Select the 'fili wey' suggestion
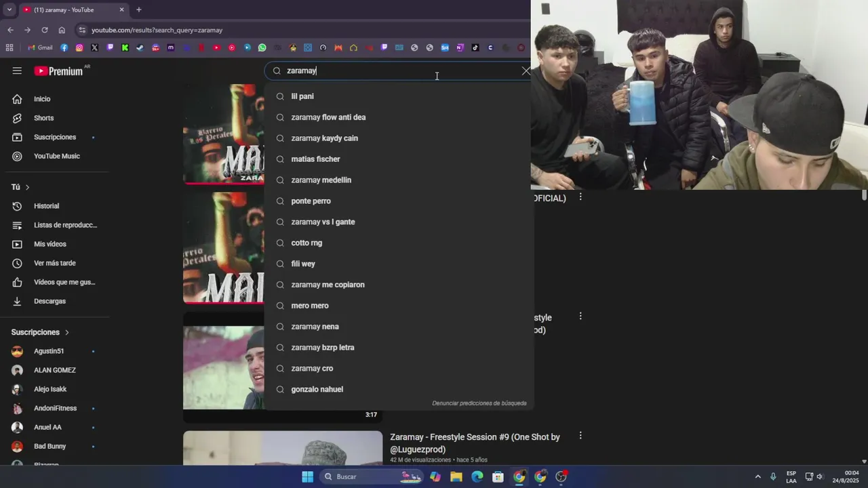 tap(399, 264)
